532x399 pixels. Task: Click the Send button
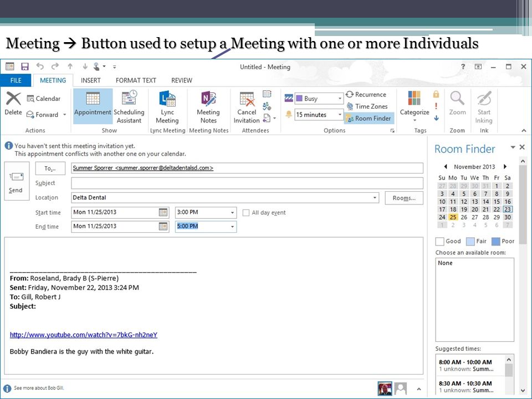click(x=17, y=181)
